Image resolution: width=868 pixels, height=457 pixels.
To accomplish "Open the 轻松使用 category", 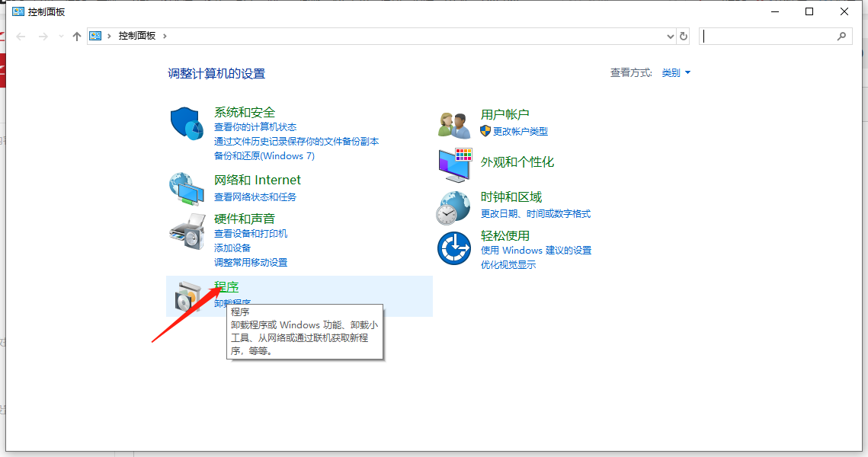I will coord(504,235).
